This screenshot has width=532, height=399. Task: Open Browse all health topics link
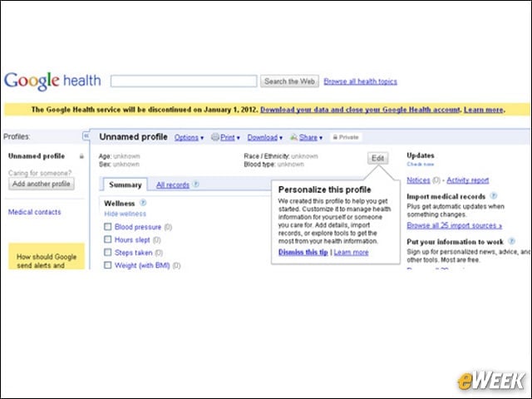[x=360, y=81]
